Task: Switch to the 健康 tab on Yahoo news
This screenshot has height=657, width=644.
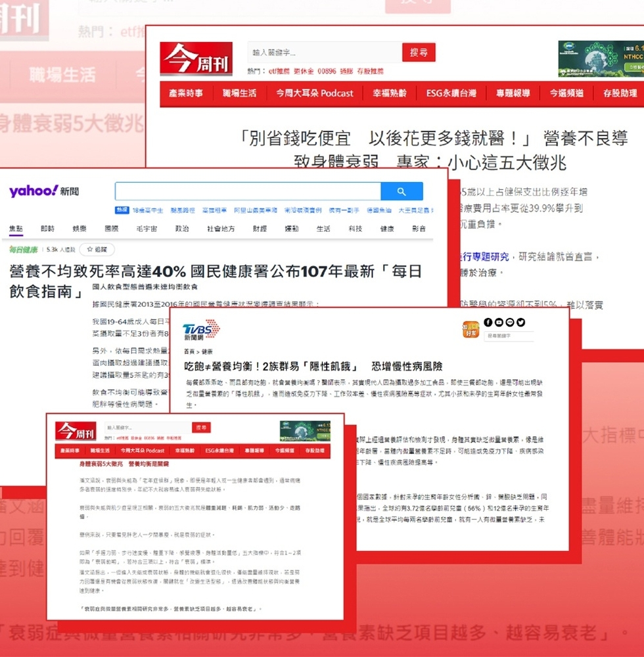Action: pos(387,229)
